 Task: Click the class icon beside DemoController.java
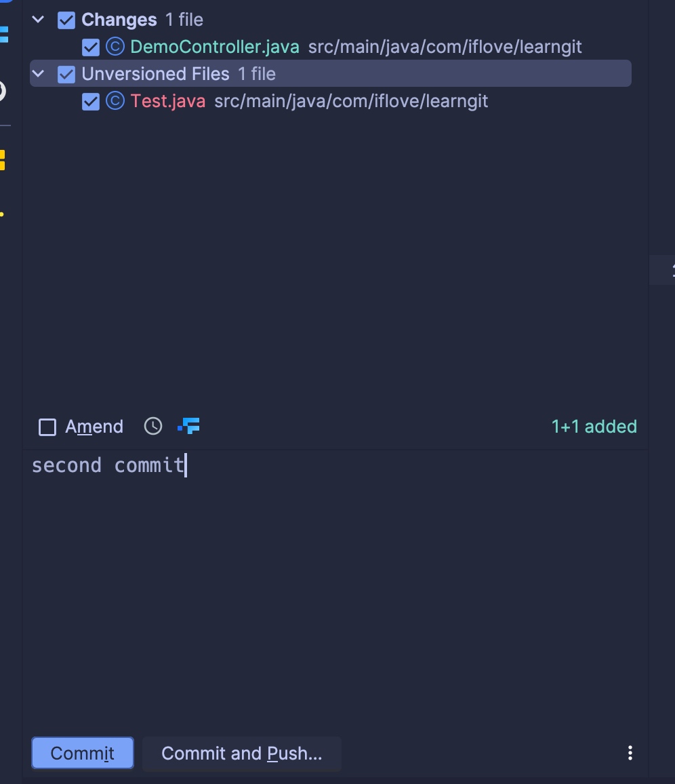coord(115,47)
